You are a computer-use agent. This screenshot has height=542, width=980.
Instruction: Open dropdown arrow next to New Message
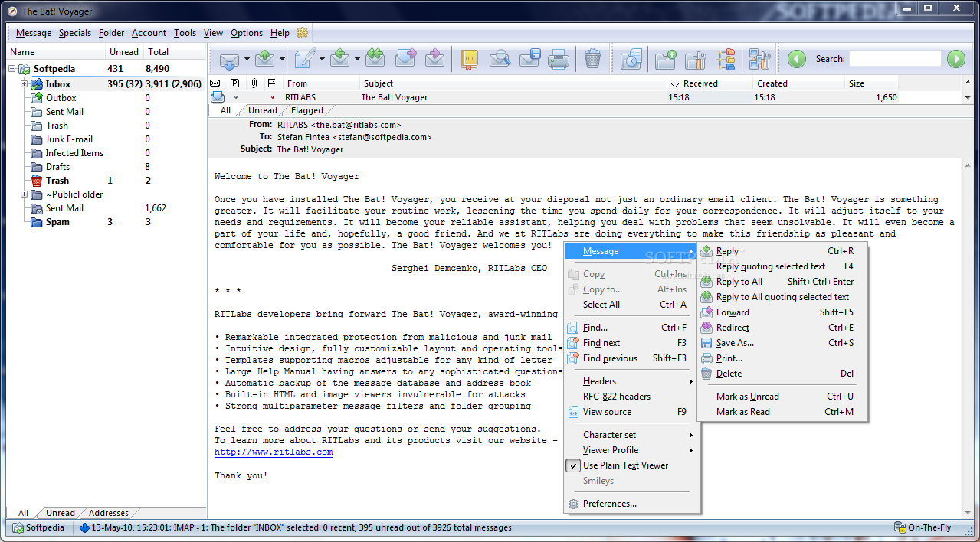(x=322, y=59)
